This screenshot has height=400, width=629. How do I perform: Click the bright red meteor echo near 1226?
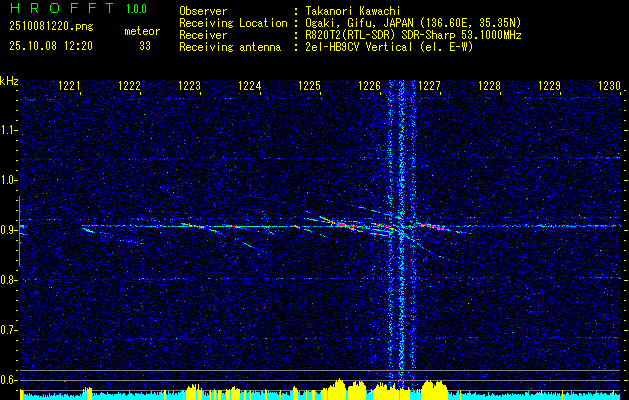pos(345,224)
